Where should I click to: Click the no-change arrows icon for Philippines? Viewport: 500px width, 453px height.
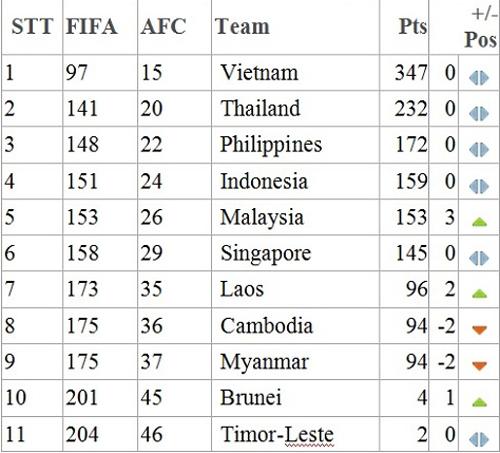coord(479,150)
